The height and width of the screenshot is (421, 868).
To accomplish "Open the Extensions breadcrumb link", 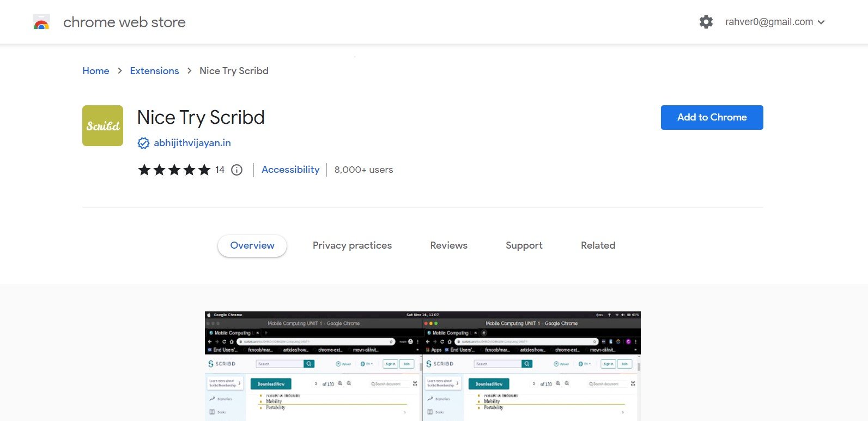I will (154, 71).
